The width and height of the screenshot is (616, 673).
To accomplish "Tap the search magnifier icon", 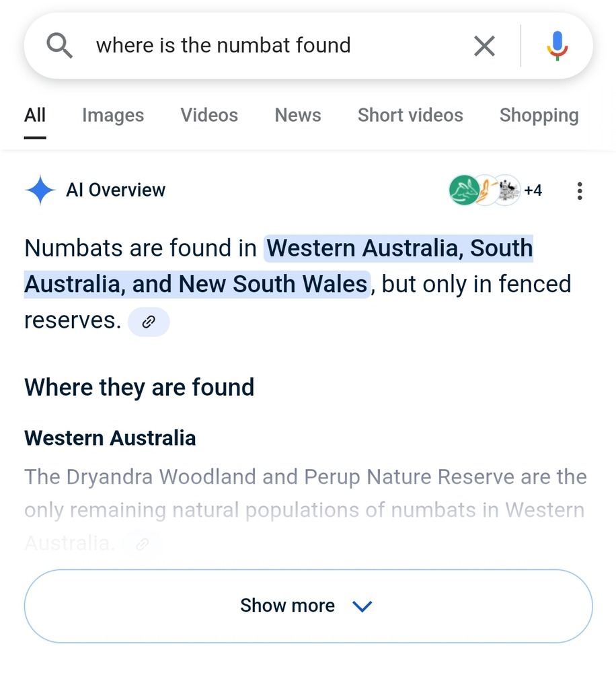I will [x=59, y=46].
